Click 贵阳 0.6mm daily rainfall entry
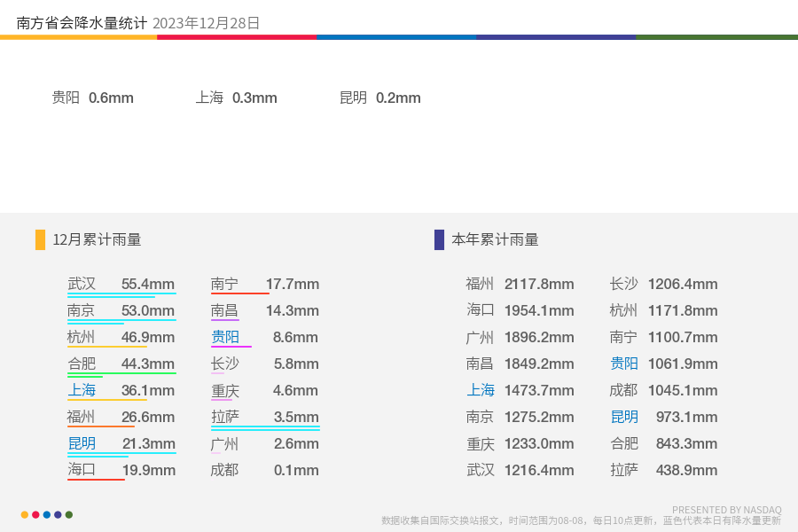Image resolution: width=798 pixels, height=532 pixels. [92, 98]
